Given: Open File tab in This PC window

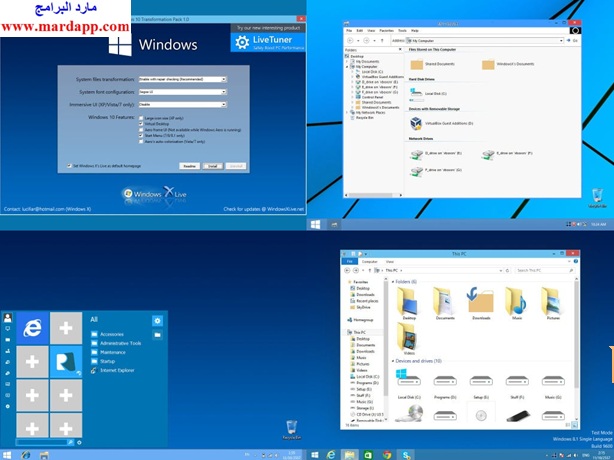Looking at the screenshot, I should 350,262.
